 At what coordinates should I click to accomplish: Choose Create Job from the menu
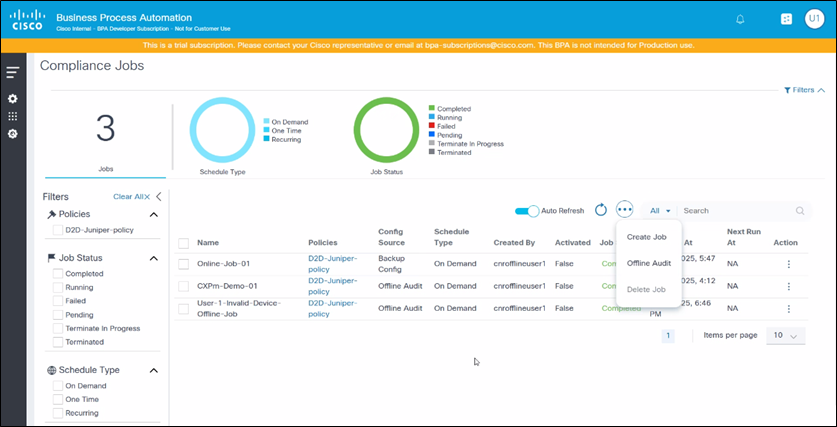pyautogui.click(x=646, y=237)
